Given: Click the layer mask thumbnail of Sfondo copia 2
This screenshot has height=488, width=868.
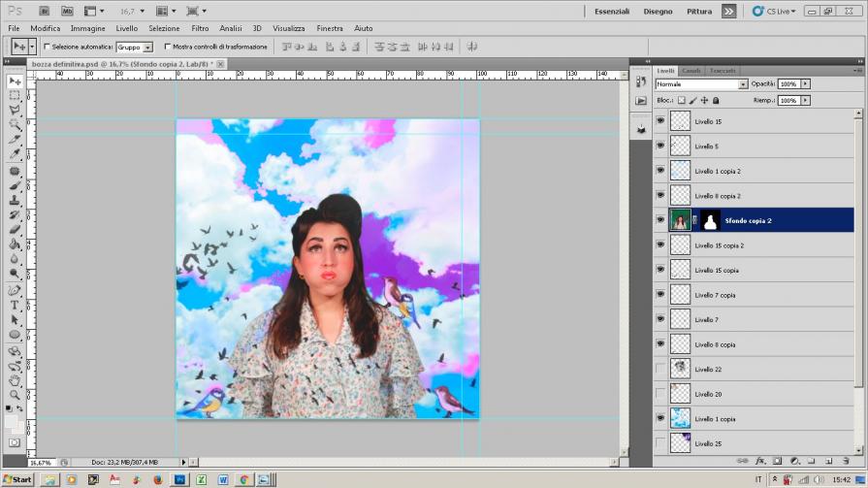Looking at the screenshot, I should [710, 220].
